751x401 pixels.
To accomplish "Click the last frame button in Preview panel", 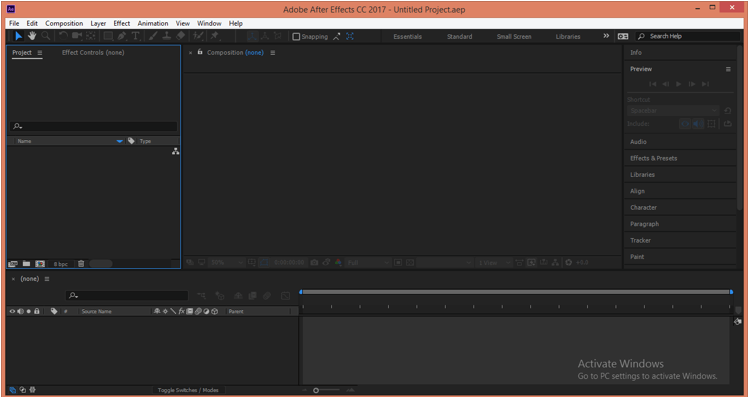I will 705,84.
